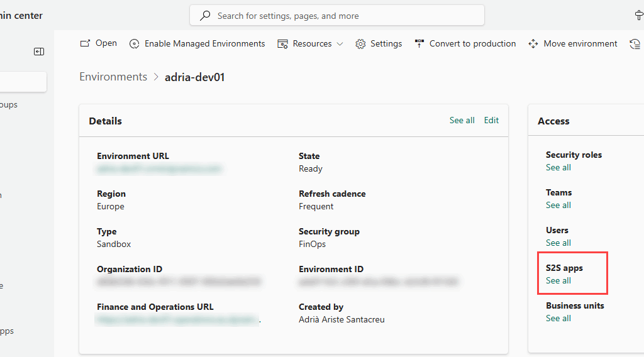Viewport: 644px width, 357px height.
Task: Open See all in Details card
Action: click(x=462, y=120)
